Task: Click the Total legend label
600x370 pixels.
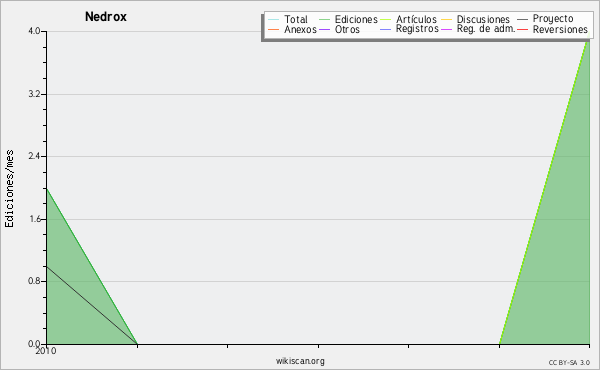Action: pos(296,19)
